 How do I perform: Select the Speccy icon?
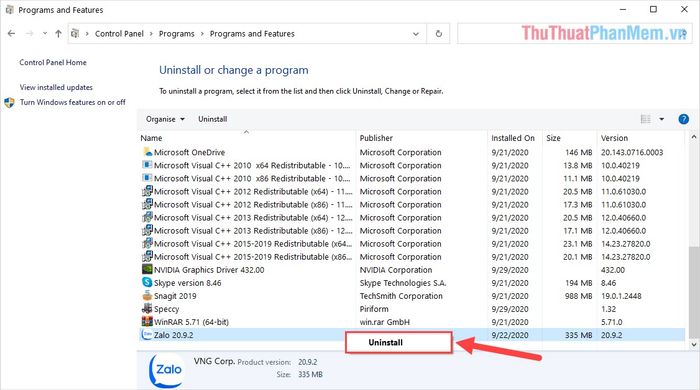tap(147, 308)
